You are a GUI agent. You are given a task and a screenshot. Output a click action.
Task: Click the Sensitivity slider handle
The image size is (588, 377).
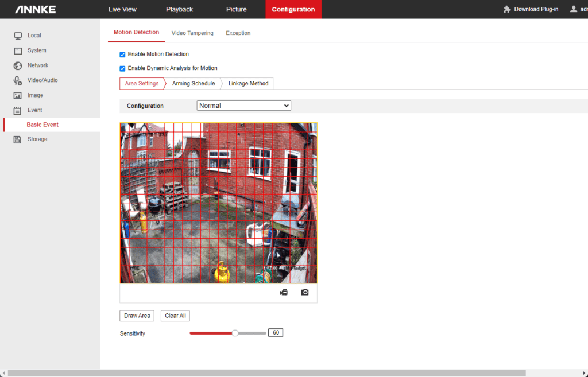pyautogui.click(x=235, y=333)
